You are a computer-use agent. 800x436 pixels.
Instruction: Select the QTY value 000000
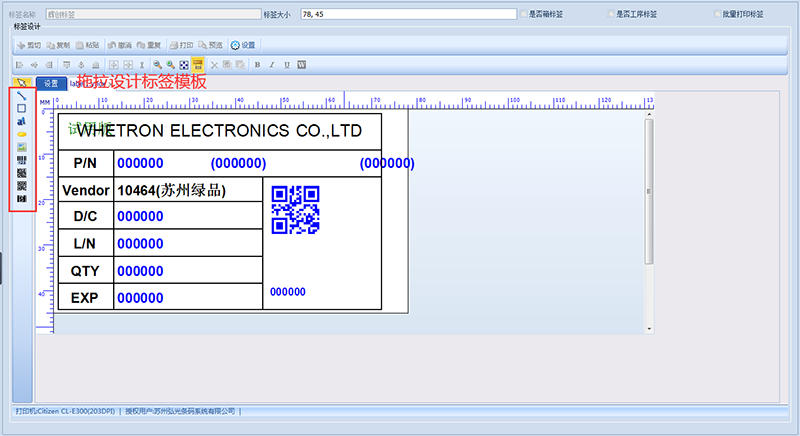(140, 271)
